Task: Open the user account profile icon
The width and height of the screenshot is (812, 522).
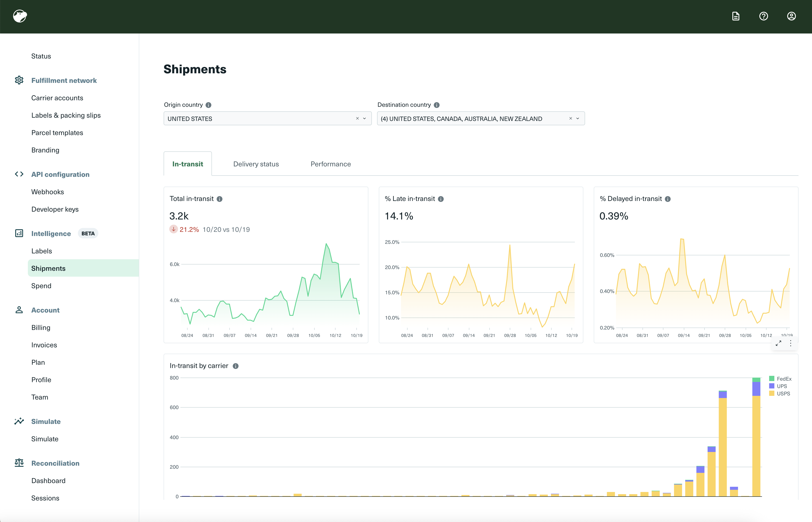Action: tap(791, 16)
